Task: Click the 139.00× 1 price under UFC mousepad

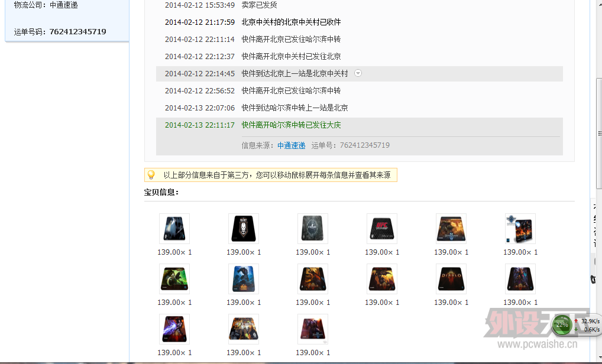Action: coord(382,252)
